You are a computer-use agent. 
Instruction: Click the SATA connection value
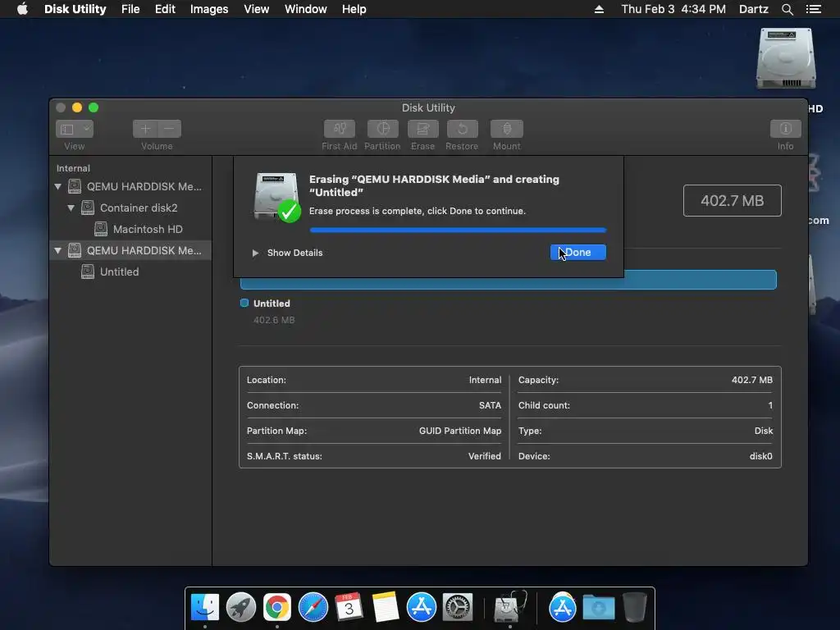(490, 405)
